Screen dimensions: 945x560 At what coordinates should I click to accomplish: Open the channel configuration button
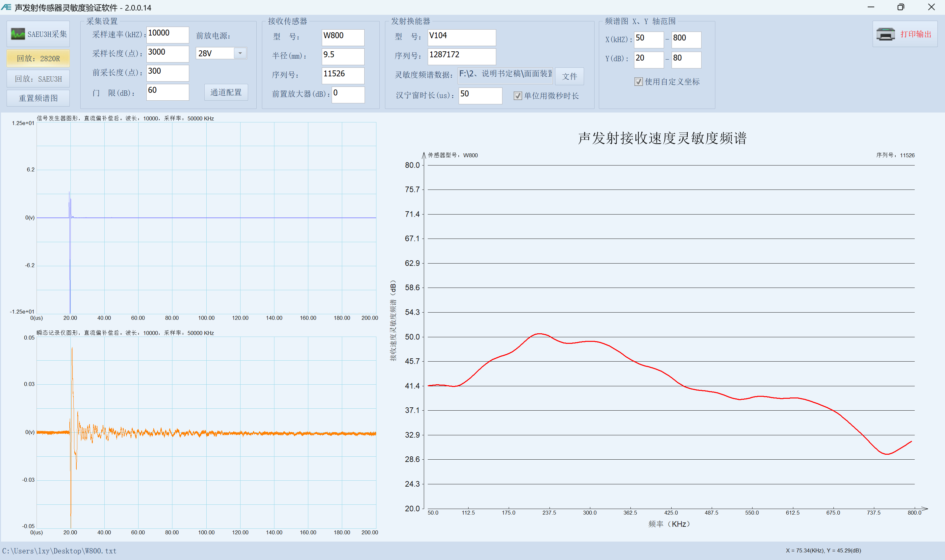click(226, 92)
